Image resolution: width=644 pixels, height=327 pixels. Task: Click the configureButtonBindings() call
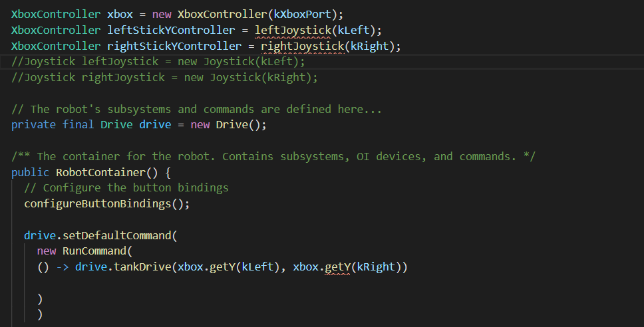(107, 204)
